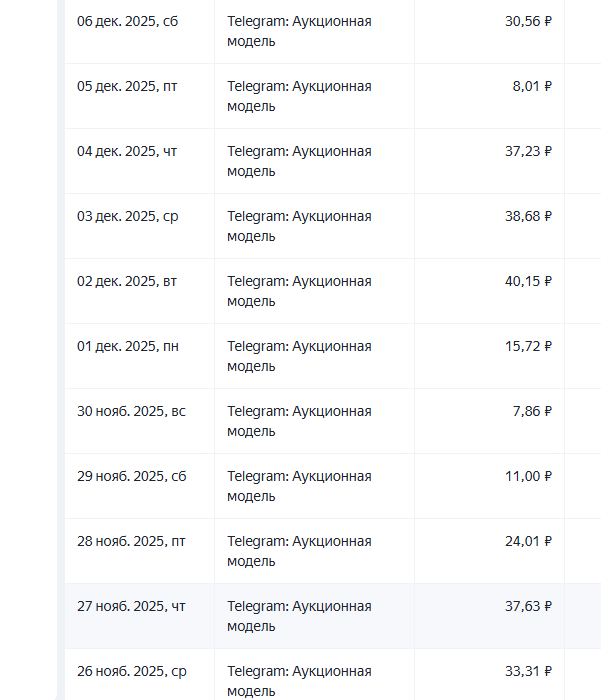The image size is (601, 700).
Task: Select the 33,31 ₽ amount cell
Action: tap(528, 671)
